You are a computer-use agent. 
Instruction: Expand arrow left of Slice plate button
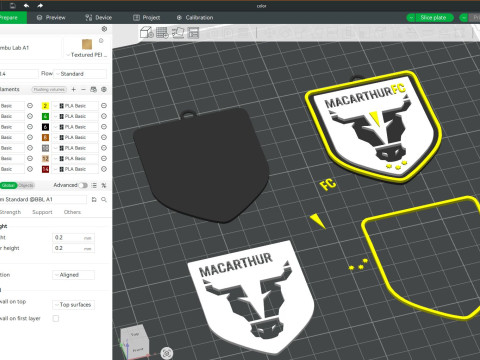click(411, 18)
